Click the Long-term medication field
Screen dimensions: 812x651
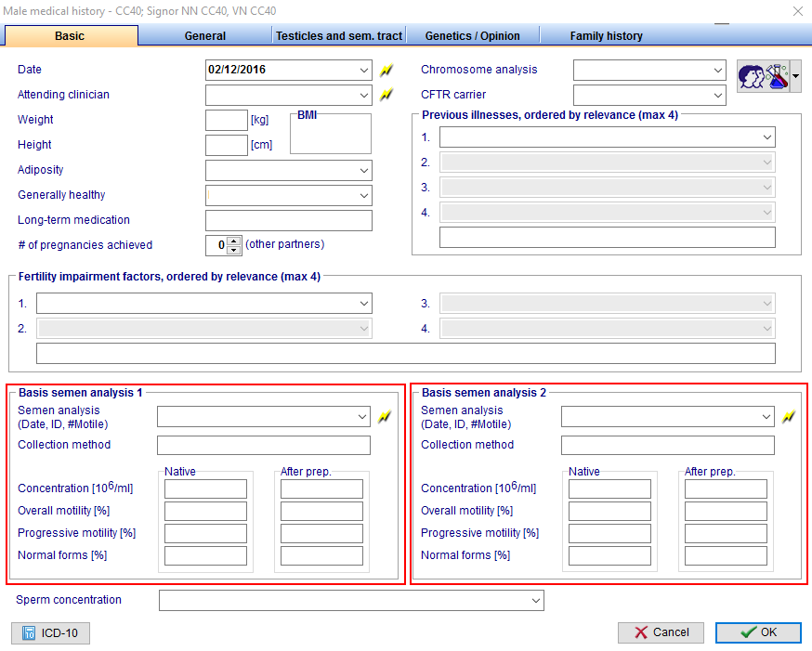(x=288, y=220)
